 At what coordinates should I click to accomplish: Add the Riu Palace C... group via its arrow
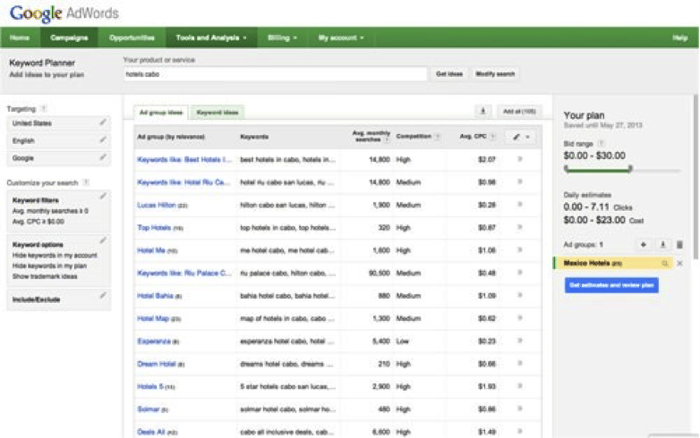[x=520, y=273]
